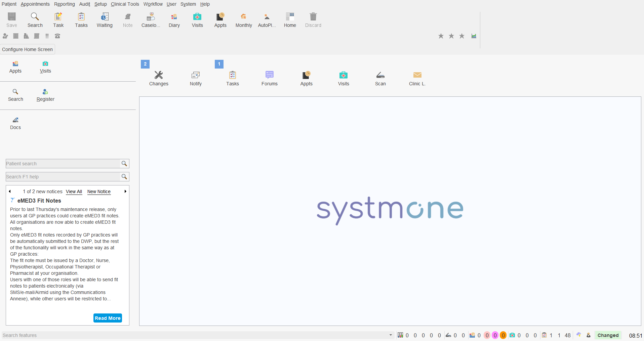644x341 pixels.
Task: Open Changes on the home screen
Action: pos(159,79)
